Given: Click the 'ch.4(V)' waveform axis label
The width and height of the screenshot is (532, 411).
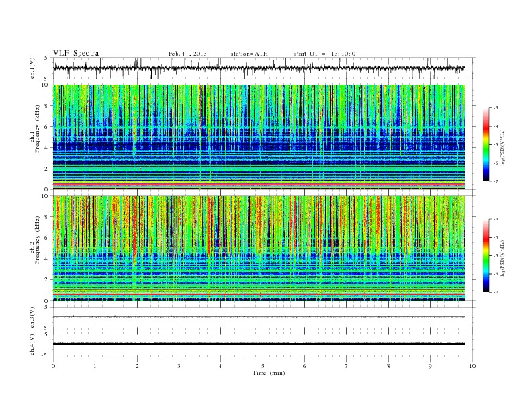Looking at the screenshot, I should [32, 345].
